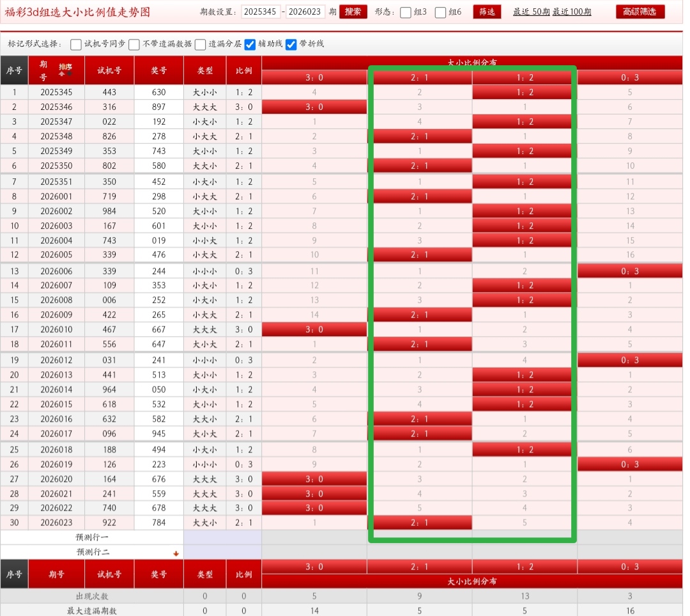Click top 1:2 column header
Image resolution: width=690 pixels, height=616 pixels.
(525, 77)
